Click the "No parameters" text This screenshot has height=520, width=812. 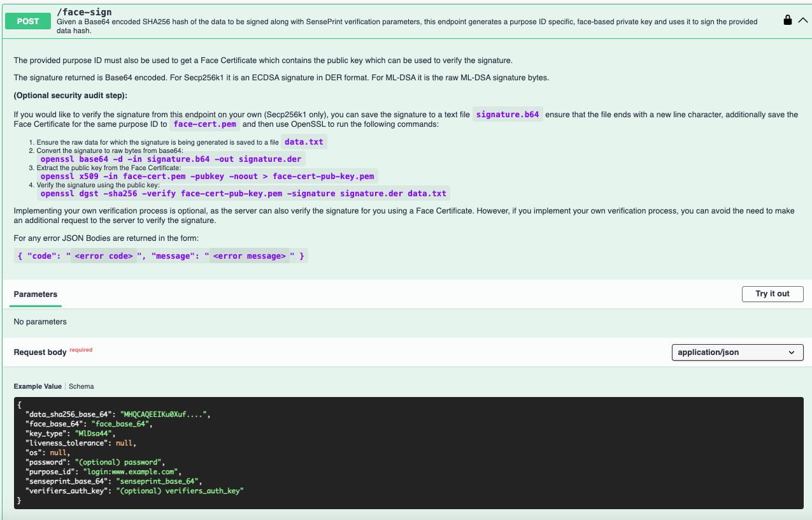40,322
